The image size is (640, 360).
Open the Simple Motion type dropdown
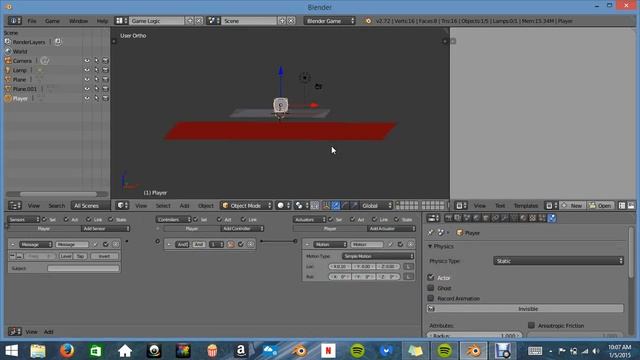(378, 256)
